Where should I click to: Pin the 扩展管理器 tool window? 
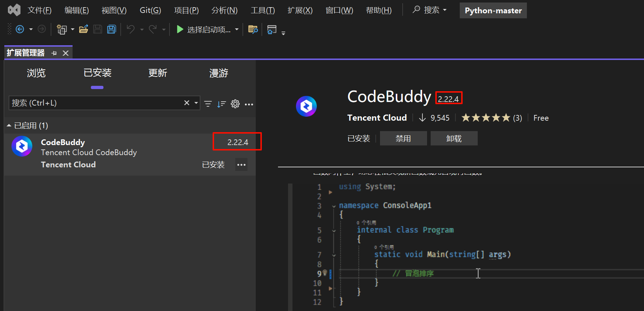click(x=54, y=53)
